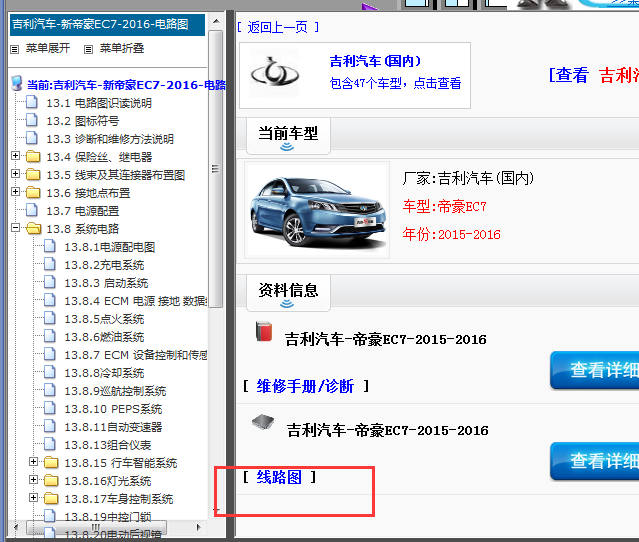Screen dimensions: 639x542
Task: Expand the 13.6 接地点布置 node
Action: click(15, 192)
